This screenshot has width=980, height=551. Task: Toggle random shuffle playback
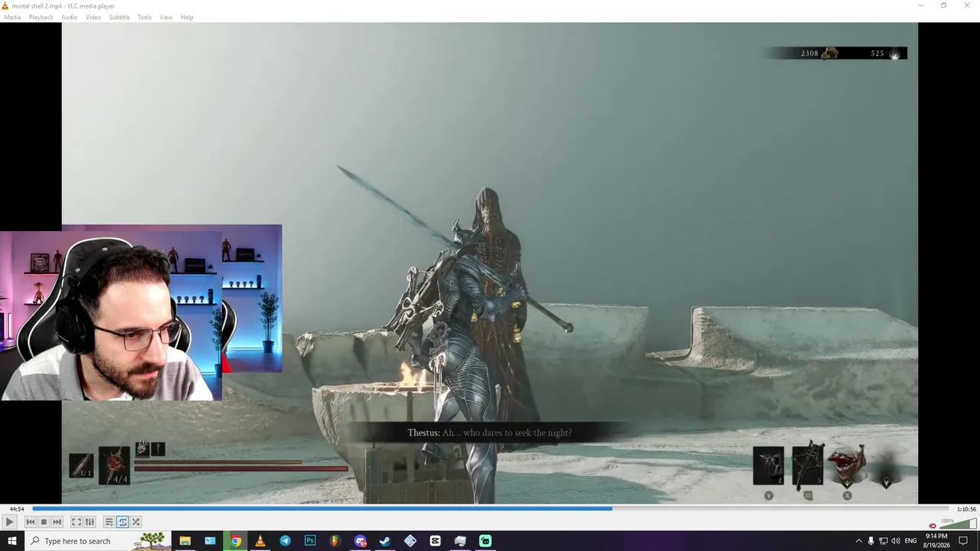click(136, 522)
